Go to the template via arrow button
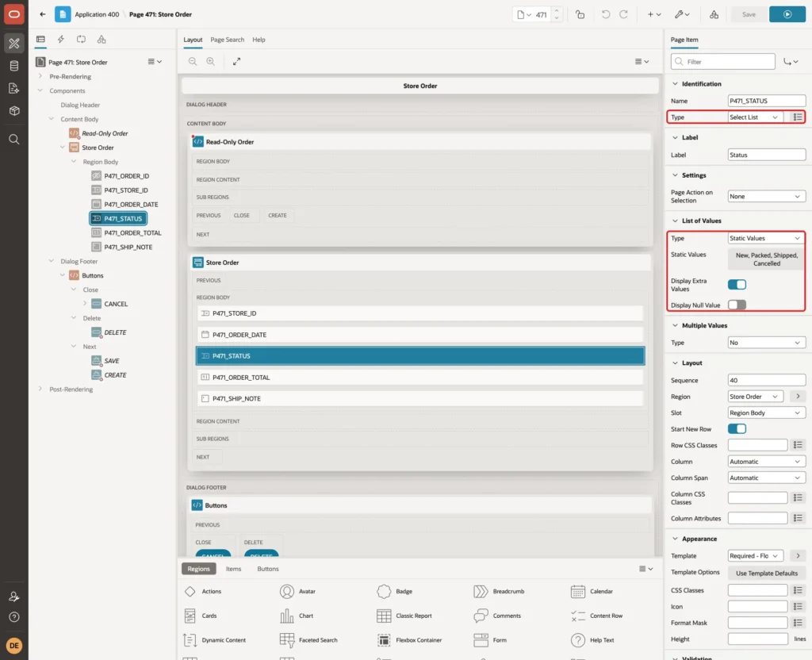The width and height of the screenshot is (812, 660). tap(798, 556)
